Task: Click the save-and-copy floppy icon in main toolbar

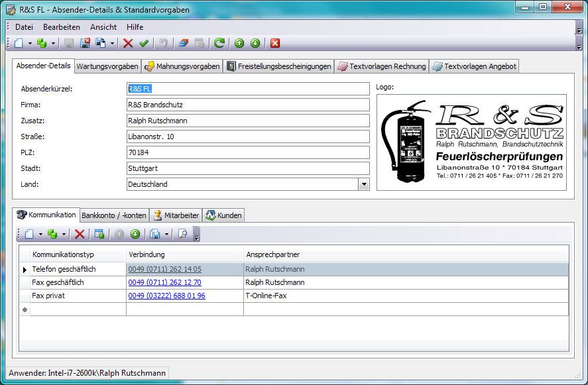Action: [101, 44]
